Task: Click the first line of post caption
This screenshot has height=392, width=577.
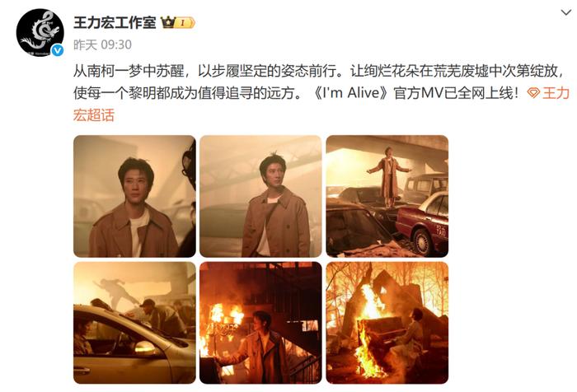Action: tap(319, 71)
